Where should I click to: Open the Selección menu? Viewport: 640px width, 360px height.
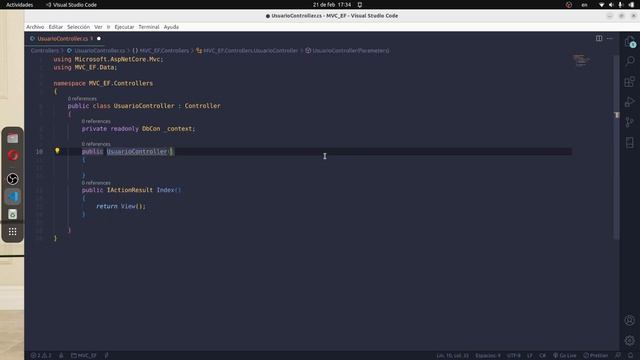coord(78,27)
